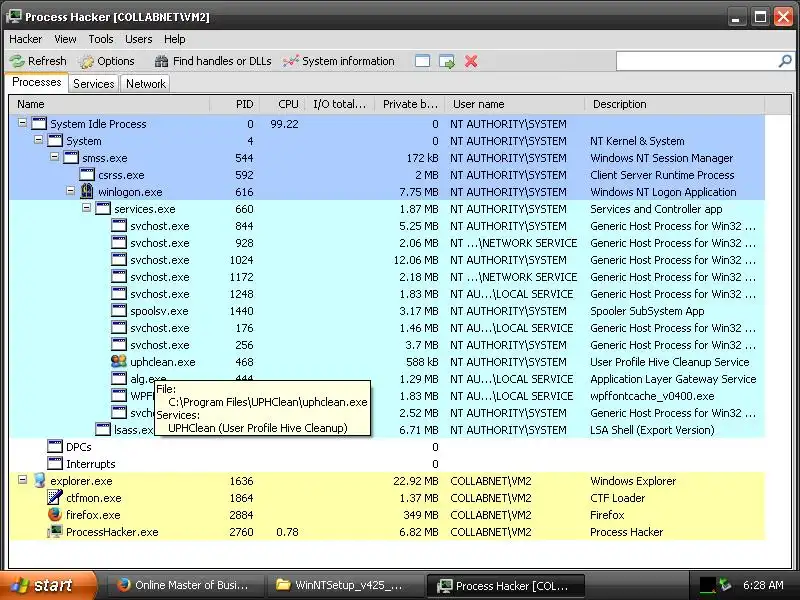Collapse the System process node
The width and height of the screenshot is (800, 600).
tap(38, 139)
